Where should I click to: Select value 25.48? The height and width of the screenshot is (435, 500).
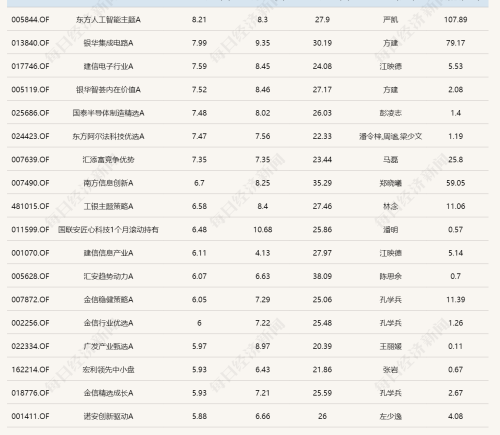click(322, 323)
